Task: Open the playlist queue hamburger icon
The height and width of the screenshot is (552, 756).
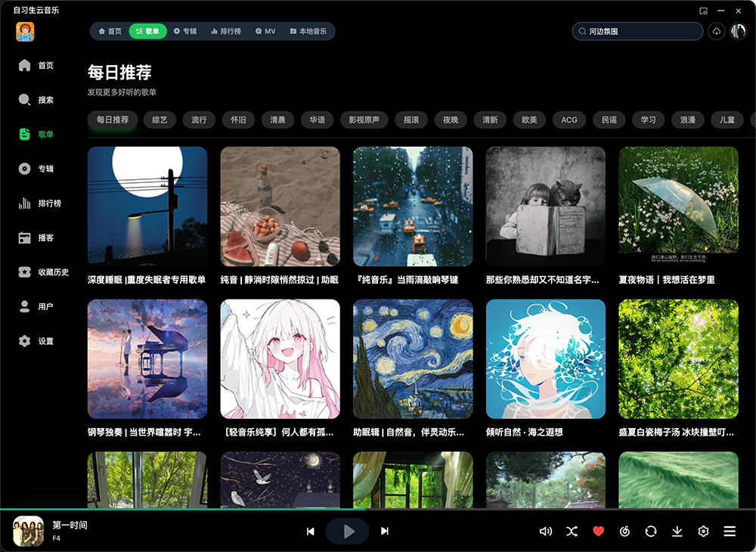Action: [730, 532]
